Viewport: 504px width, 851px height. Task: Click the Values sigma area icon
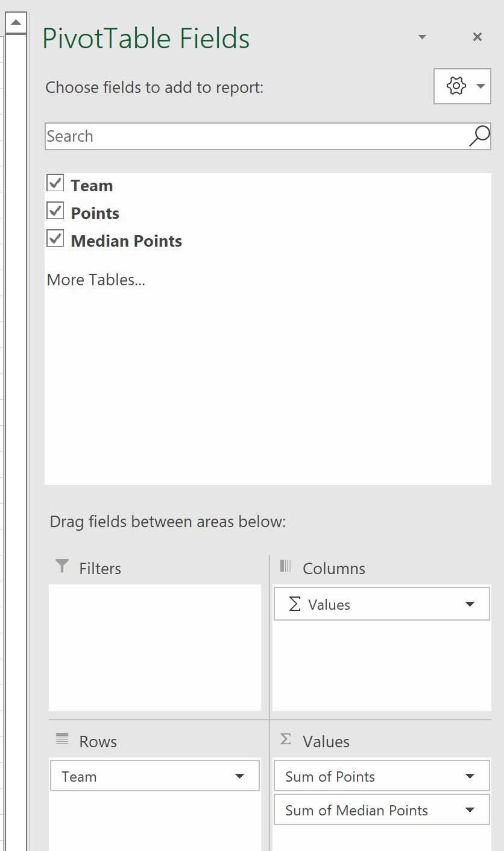point(286,739)
